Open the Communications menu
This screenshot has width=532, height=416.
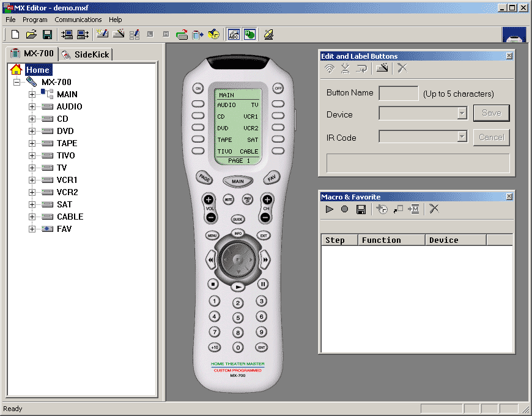(78, 20)
